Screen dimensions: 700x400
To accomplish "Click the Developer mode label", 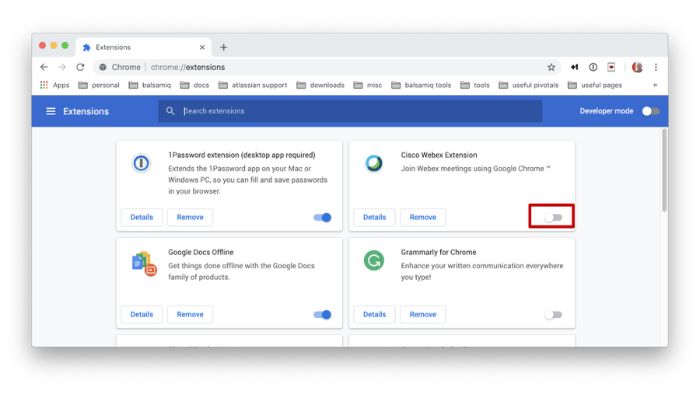I will [x=606, y=111].
